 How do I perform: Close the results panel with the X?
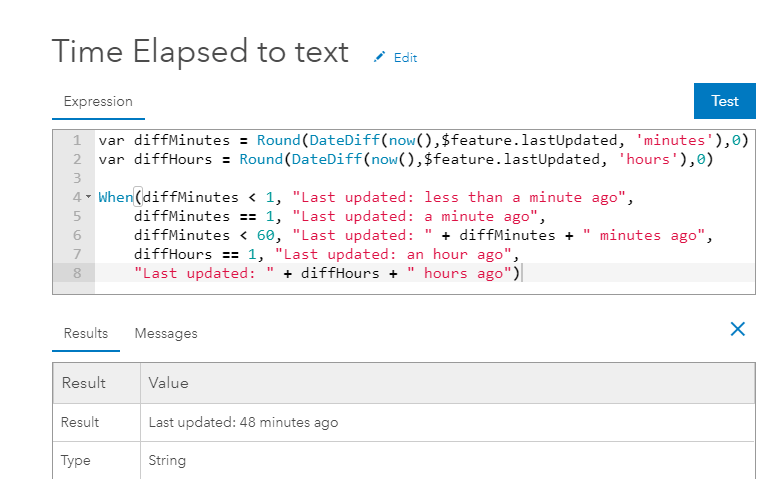pos(738,329)
